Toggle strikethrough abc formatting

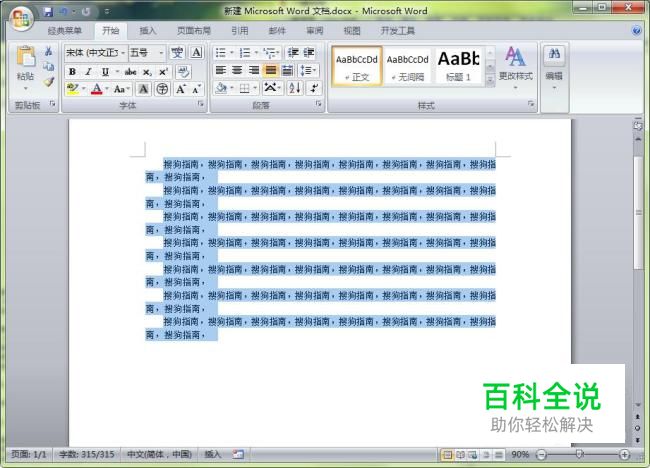click(131, 72)
